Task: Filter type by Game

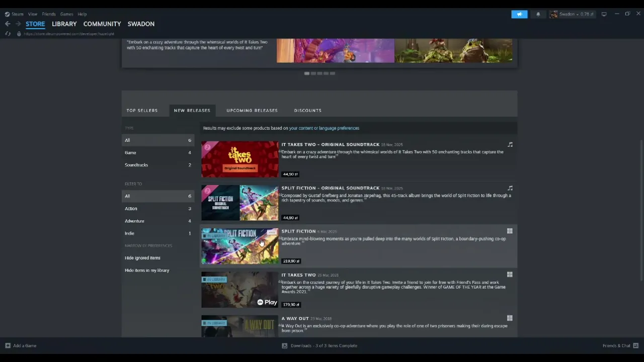Action: (x=158, y=152)
